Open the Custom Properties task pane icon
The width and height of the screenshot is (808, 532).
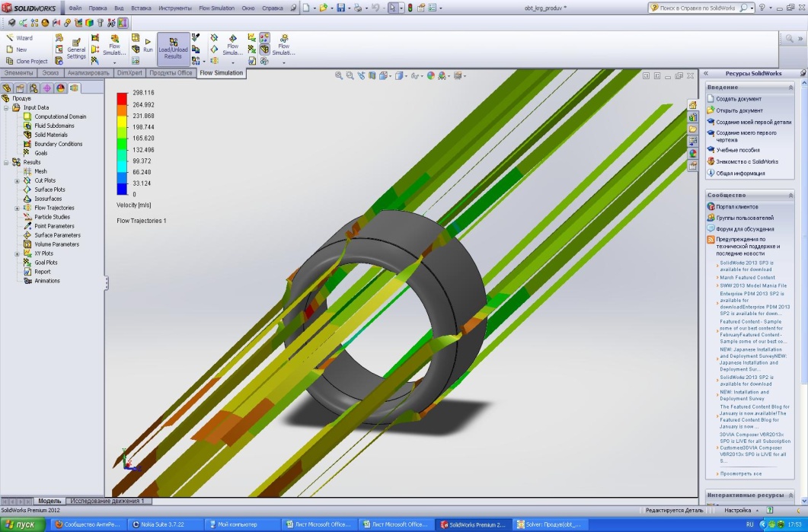click(693, 165)
